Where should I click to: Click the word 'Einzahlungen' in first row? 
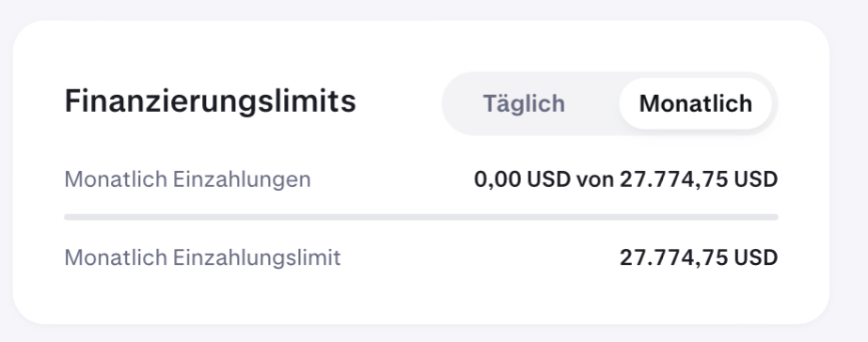click(242, 179)
